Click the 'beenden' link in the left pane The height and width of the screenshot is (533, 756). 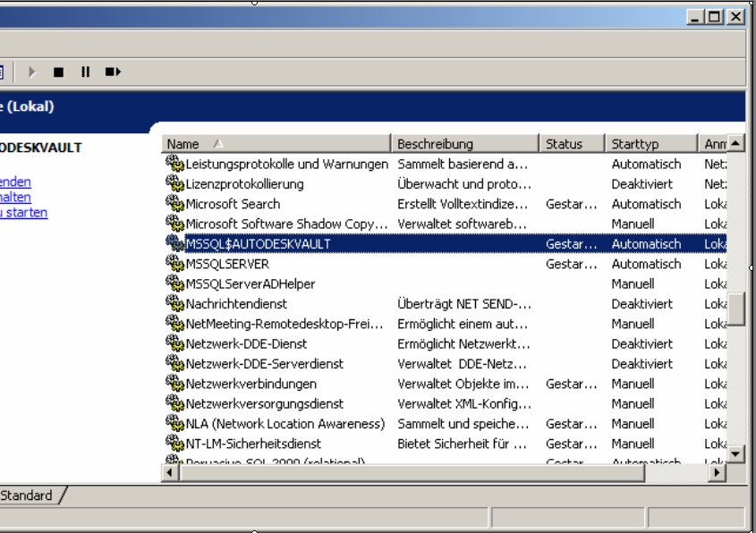[x=15, y=182]
